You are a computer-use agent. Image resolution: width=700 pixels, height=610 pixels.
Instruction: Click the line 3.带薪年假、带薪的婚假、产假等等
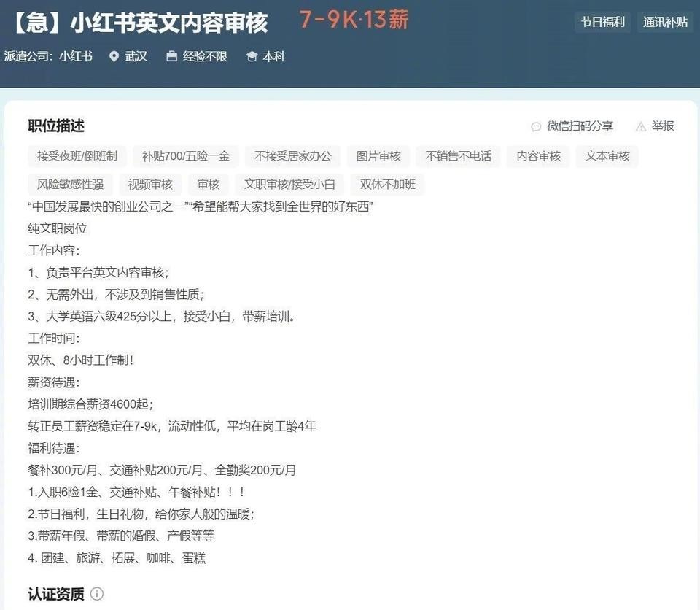click(x=121, y=536)
